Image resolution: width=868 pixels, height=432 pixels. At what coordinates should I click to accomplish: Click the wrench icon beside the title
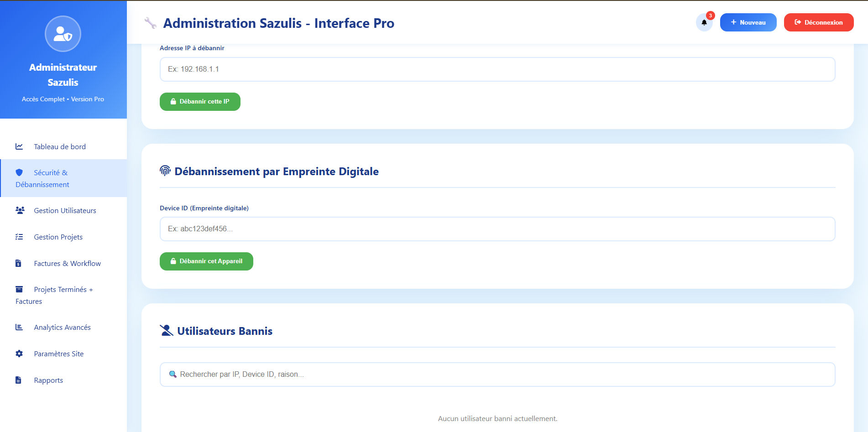[x=150, y=23]
